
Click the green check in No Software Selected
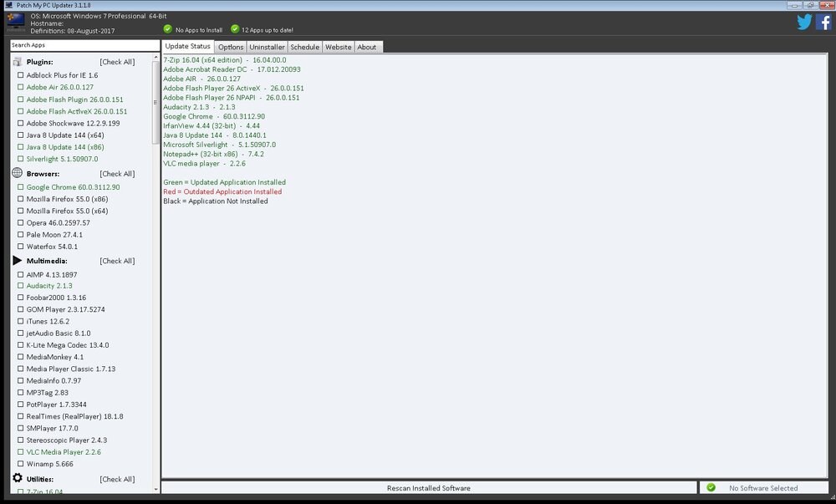[711, 487]
